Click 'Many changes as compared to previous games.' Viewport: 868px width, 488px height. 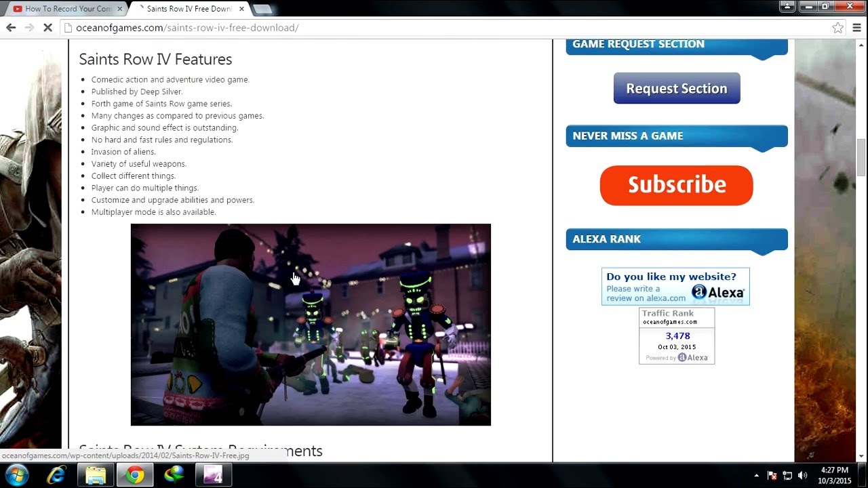tap(178, 116)
